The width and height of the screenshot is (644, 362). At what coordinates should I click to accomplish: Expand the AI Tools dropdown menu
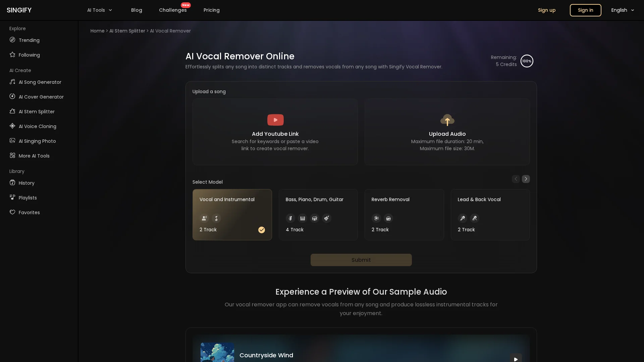(100, 10)
